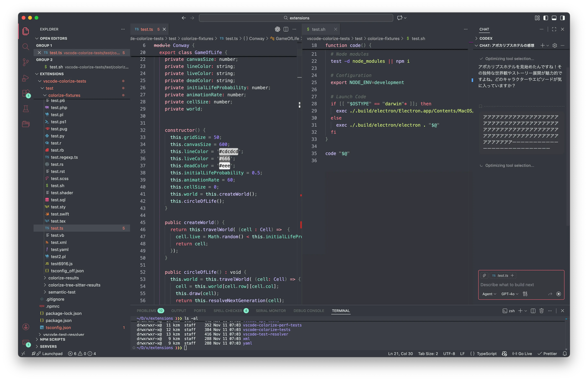Switch to the PROBLEMS panel tab
This screenshot has height=381, width=588.
pos(146,311)
